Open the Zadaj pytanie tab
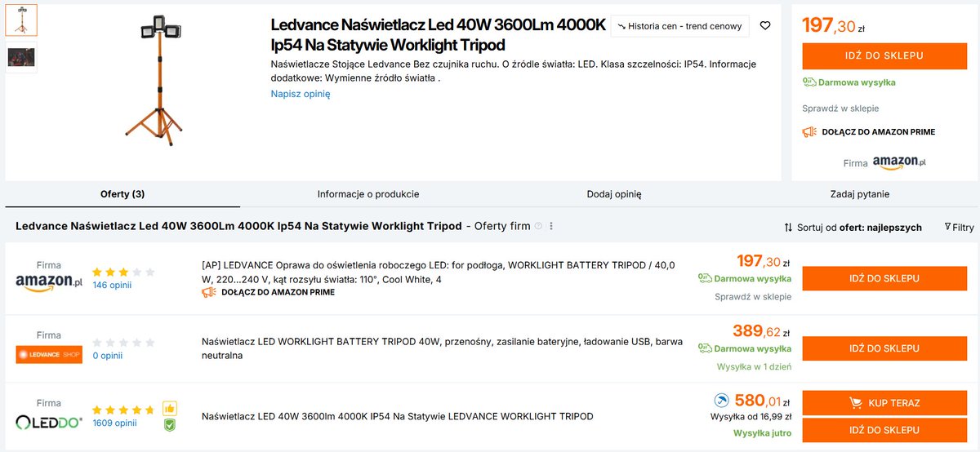980x452 pixels. click(x=860, y=194)
